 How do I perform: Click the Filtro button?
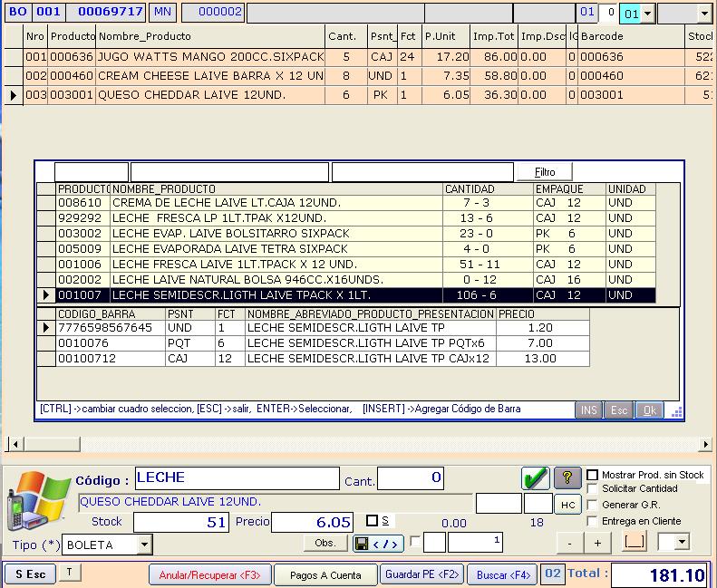545,172
